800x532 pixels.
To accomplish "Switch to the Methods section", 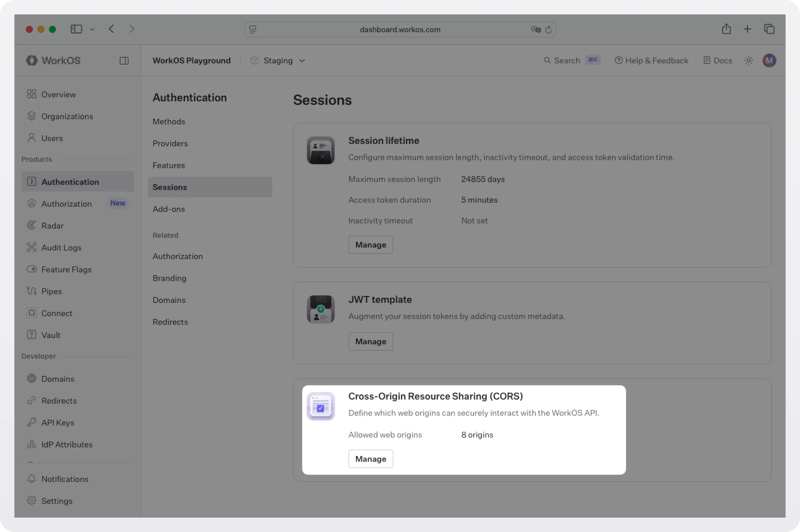I will 169,121.
